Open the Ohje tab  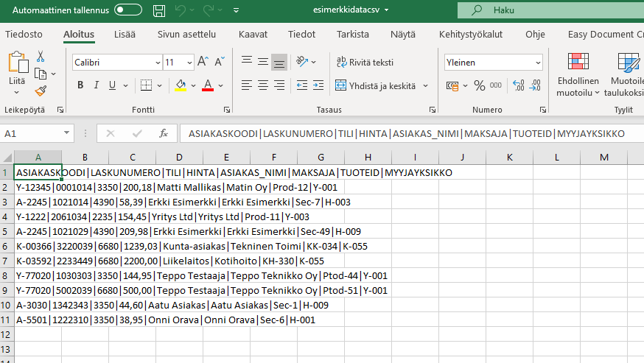click(x=535, y=34)
